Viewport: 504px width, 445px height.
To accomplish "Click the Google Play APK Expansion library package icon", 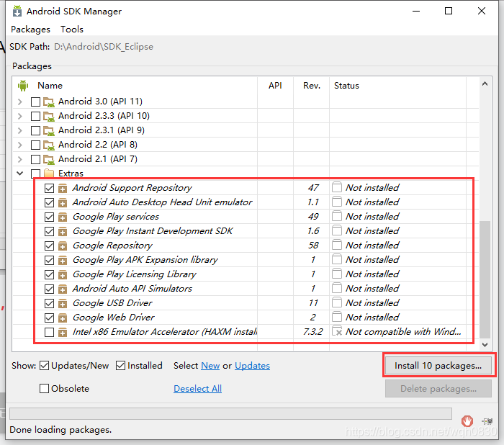I will tap(63, 260).
